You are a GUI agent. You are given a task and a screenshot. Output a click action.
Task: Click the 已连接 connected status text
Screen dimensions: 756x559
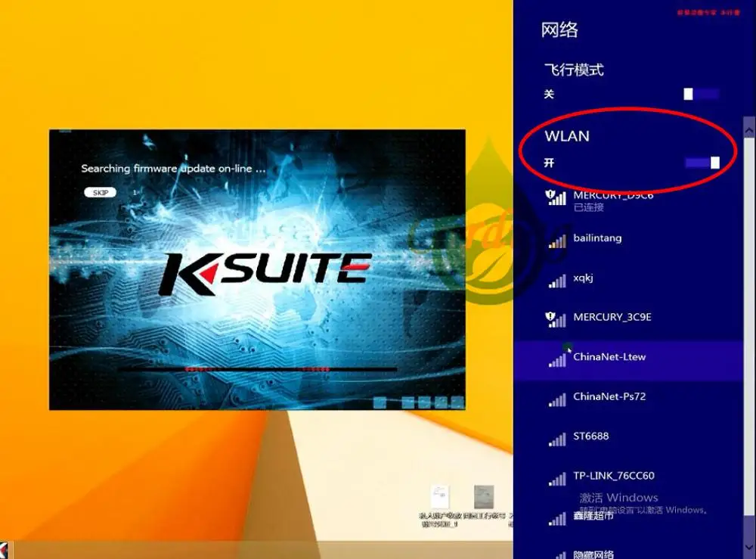pos(588,207)
